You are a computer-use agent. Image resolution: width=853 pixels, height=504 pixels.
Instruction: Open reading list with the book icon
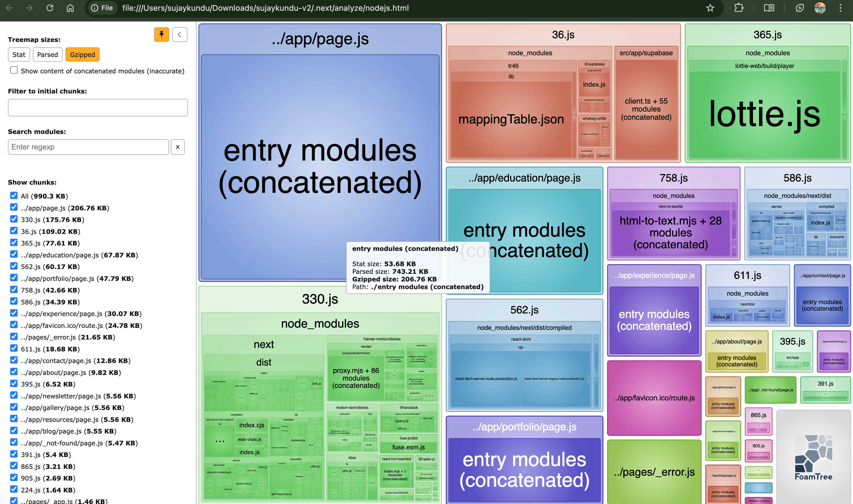[x=769, y=8]
